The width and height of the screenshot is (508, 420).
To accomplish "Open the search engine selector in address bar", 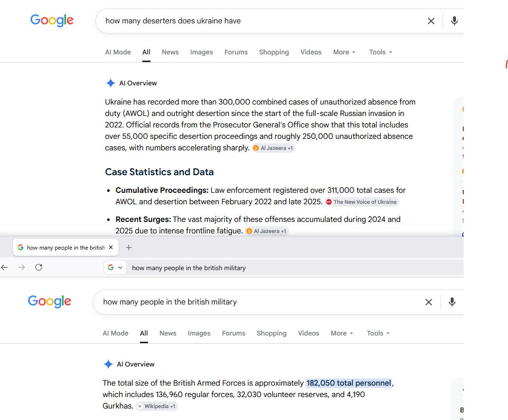I will pyautogui.click(x=115, y=267).
